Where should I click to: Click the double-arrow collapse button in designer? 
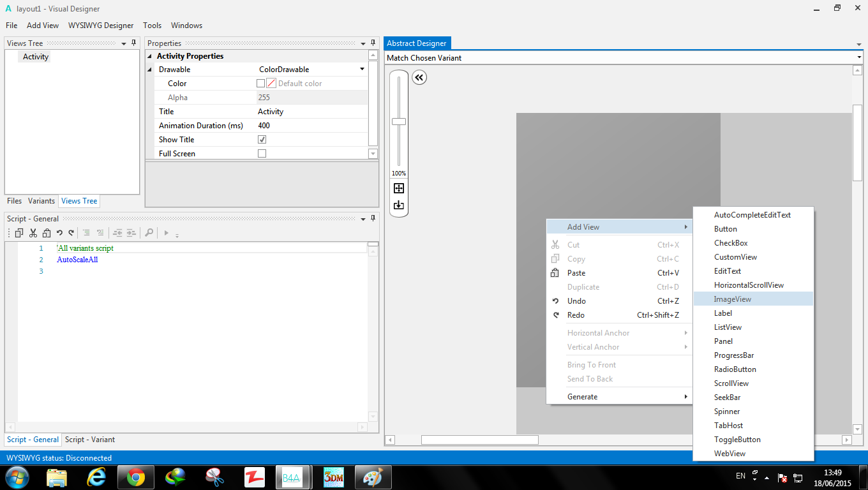(x=419, y=78)
